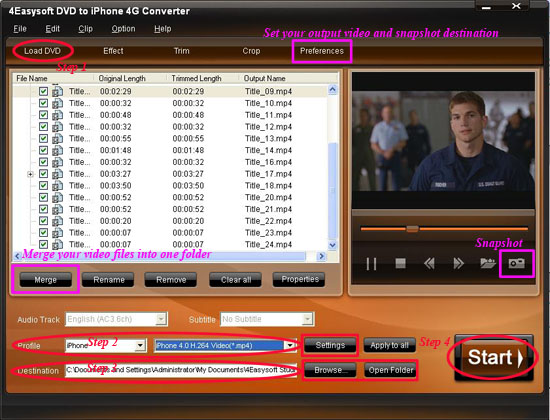Click the file icon of Title_23.mp4 row
Image resolution: width=550 pixels, height=420 pixels.
coord(58,233)
